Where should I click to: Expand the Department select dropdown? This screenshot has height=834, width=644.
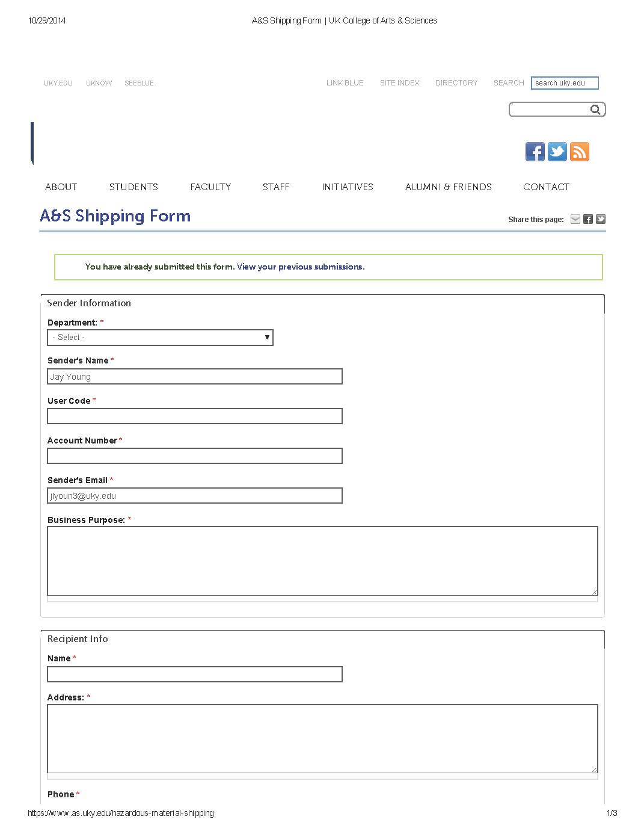click(x=160, y=338)
